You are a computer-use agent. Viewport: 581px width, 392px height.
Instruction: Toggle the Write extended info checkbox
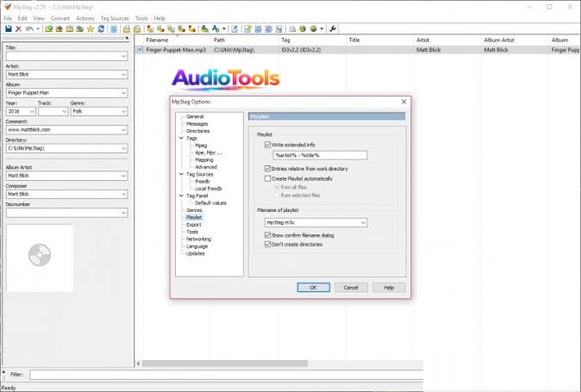click(267, 145)
